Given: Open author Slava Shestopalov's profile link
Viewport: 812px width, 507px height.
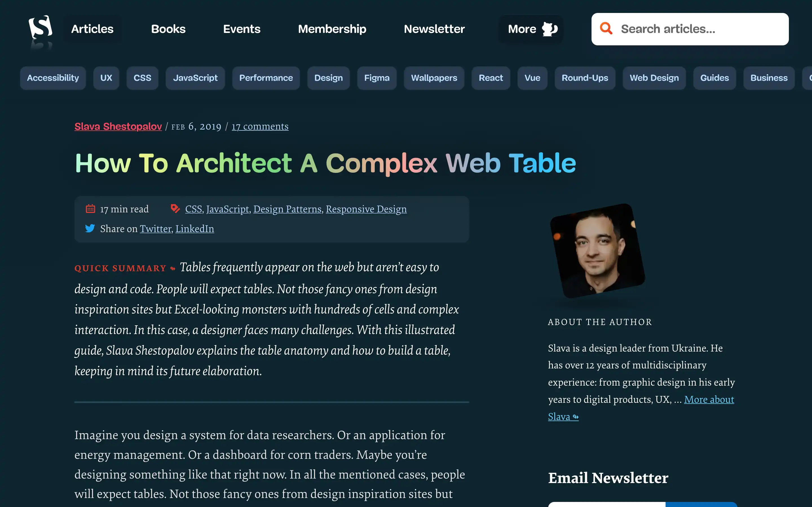Looking at the screenshot, I should tap(118, 126).
